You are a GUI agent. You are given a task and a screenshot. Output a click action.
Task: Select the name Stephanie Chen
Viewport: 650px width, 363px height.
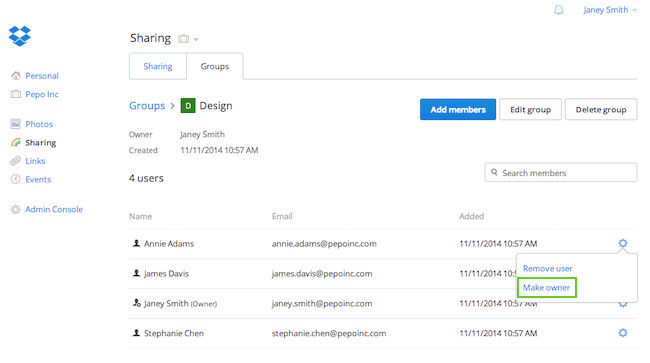click(x=174, y=333)
